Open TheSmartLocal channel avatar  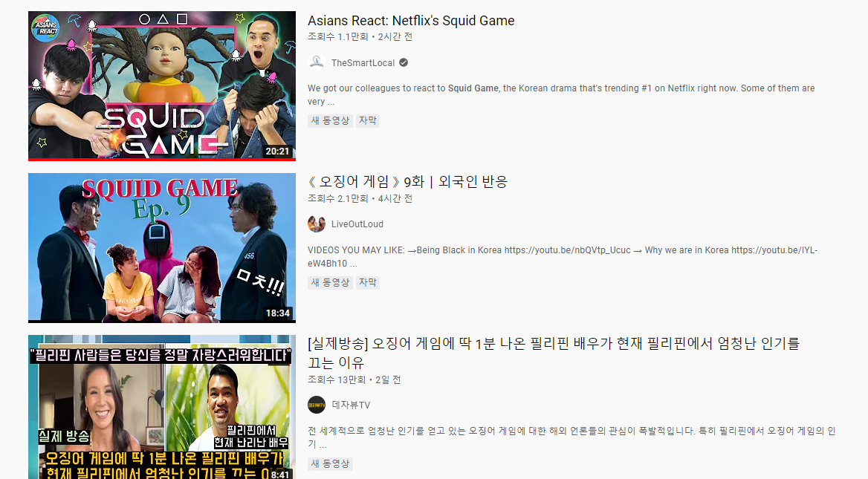(317, 62)
